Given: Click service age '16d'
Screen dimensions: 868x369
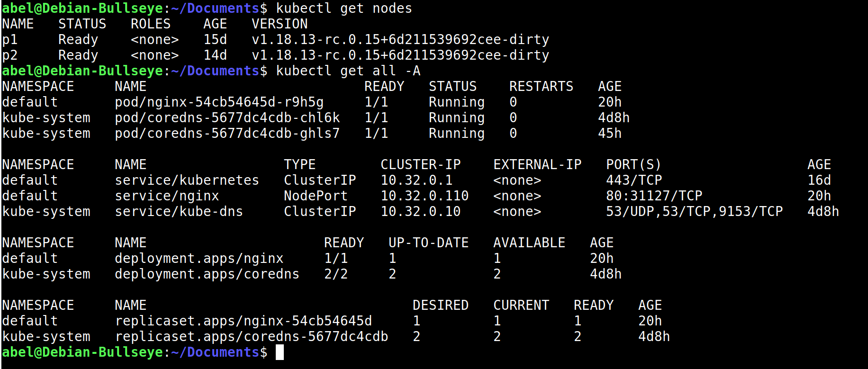Looking at the screenshot, I should click(x=819, y=180).
